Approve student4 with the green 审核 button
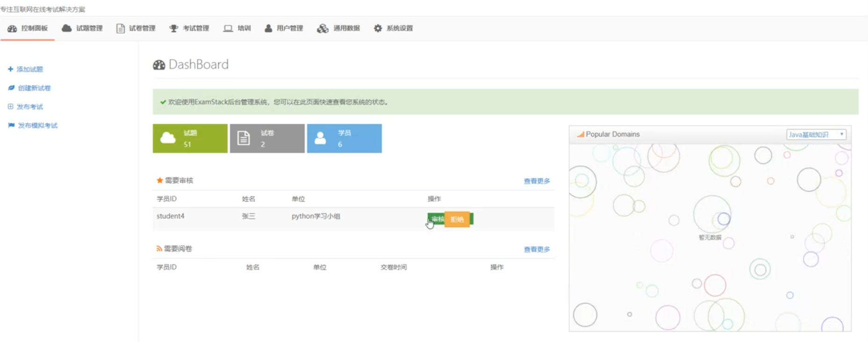This screenshot has width=868, height=342. pyautogui.click(x=436, y=219)
